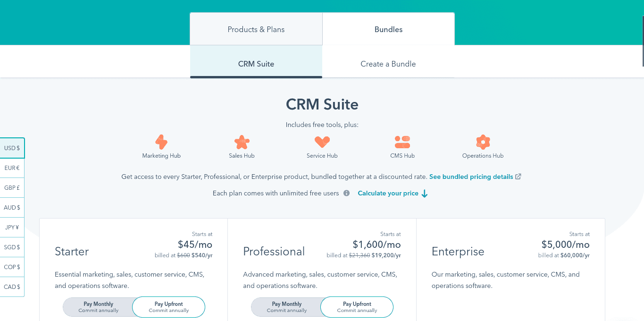Switch currency to JPY ¥
The height and width of the screenshot is (321, 644).
(x=12, y=227)
